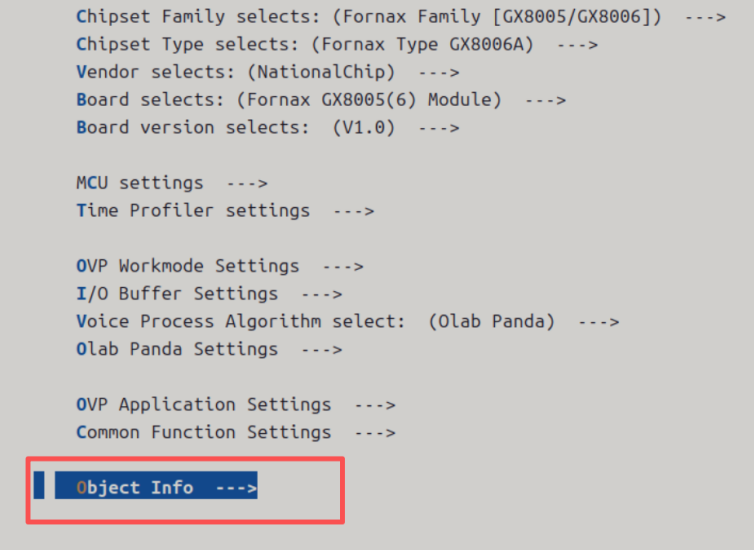The width and height of the screenshot is (754, 550).
Task: Enter Olab Panda Settings submenu
Action: (209, 350)
